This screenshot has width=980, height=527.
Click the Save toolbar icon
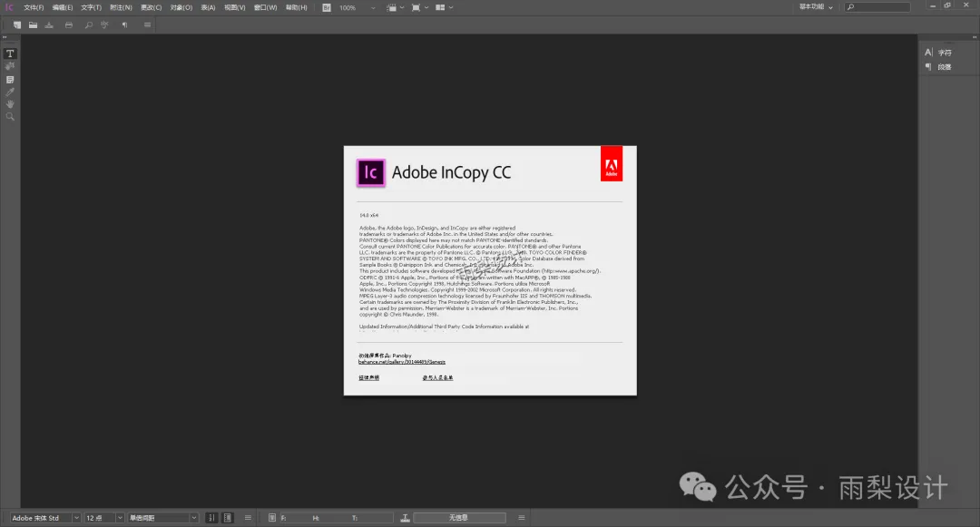click(x=49, y=25)
